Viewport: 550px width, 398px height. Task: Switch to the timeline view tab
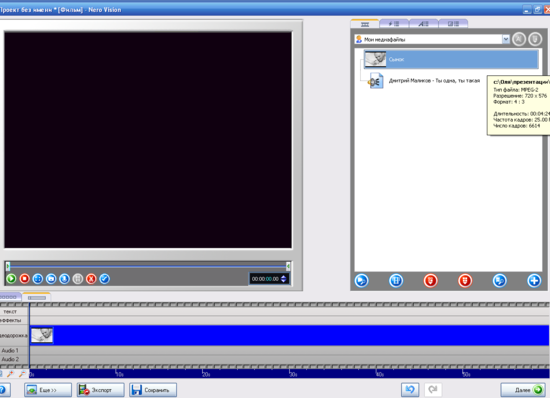[36, 297]
